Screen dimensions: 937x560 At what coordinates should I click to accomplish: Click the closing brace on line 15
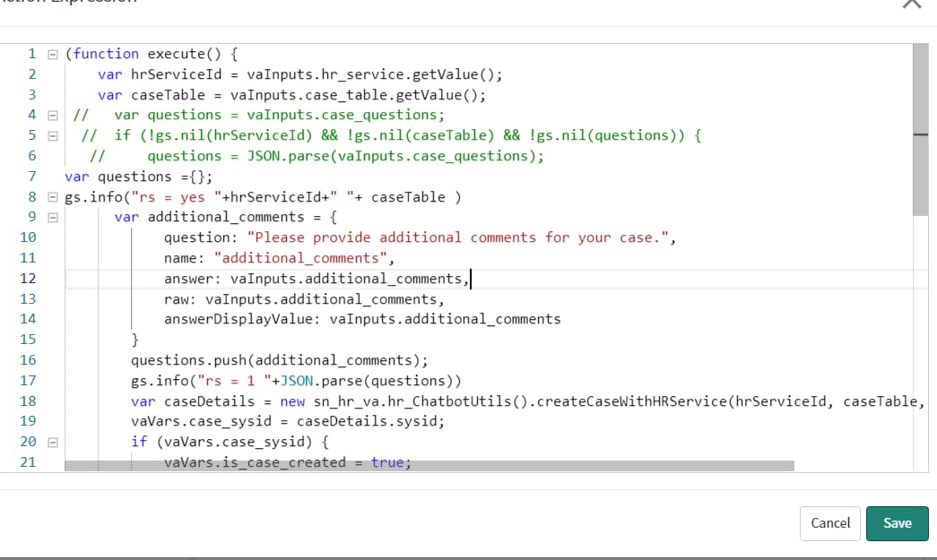point(135,340)
